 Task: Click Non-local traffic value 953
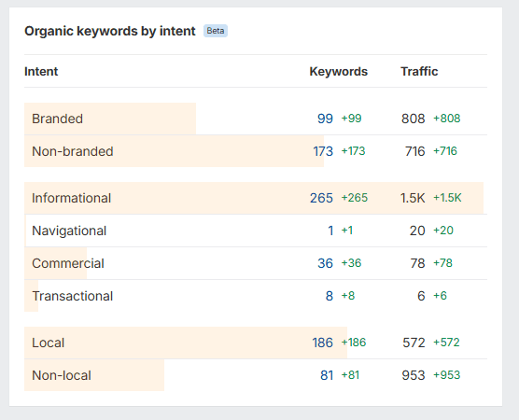[x=414, y=375]
